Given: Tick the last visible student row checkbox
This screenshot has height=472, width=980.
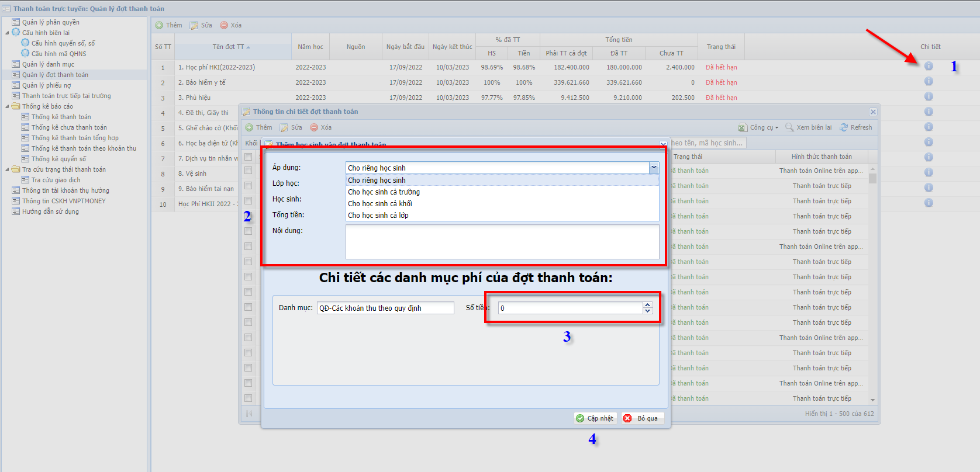Looking at the screenshot, I should [x=249, y=398].
